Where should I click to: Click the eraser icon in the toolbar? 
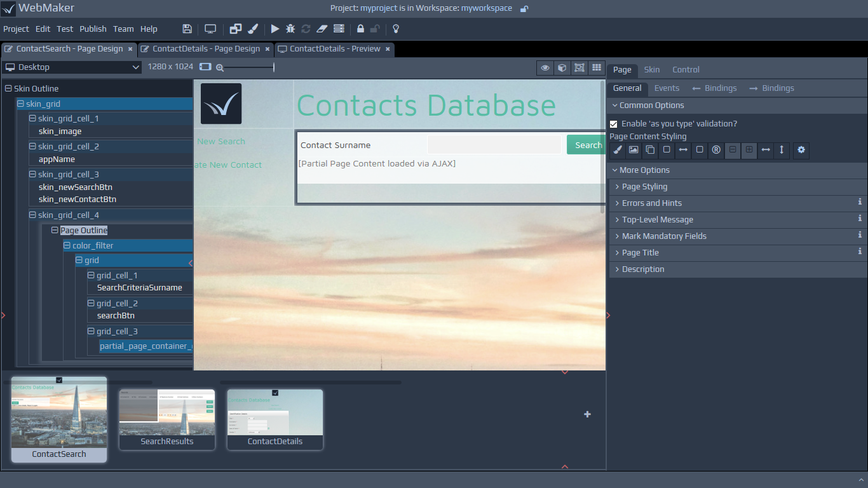pos(322,29)
